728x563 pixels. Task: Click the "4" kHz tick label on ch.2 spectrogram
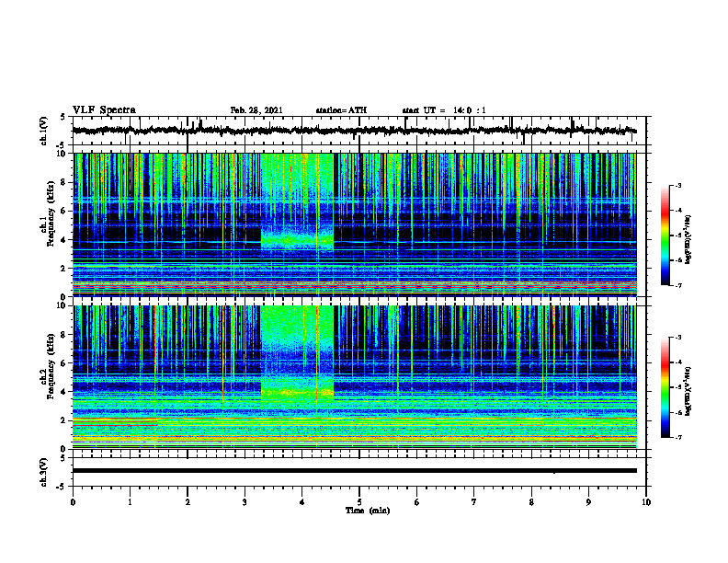pos(64,392)
